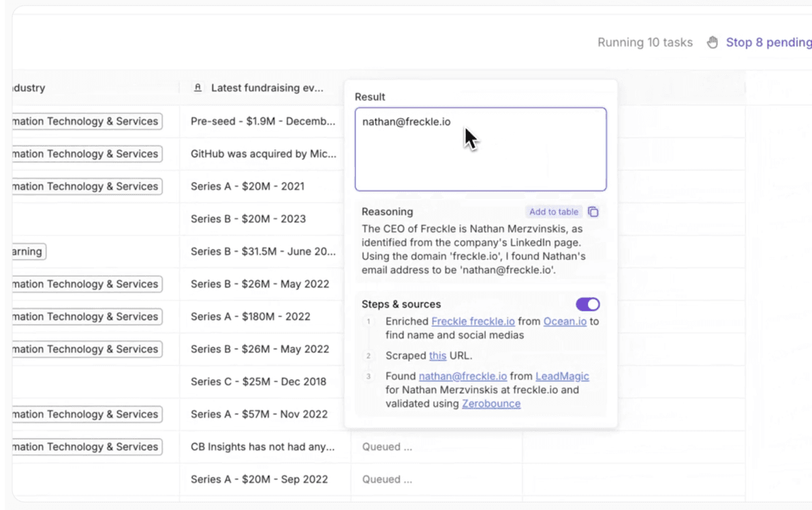The image size is (812, 510).
Task: Select the Industry column header
Action: click(96, 87)
